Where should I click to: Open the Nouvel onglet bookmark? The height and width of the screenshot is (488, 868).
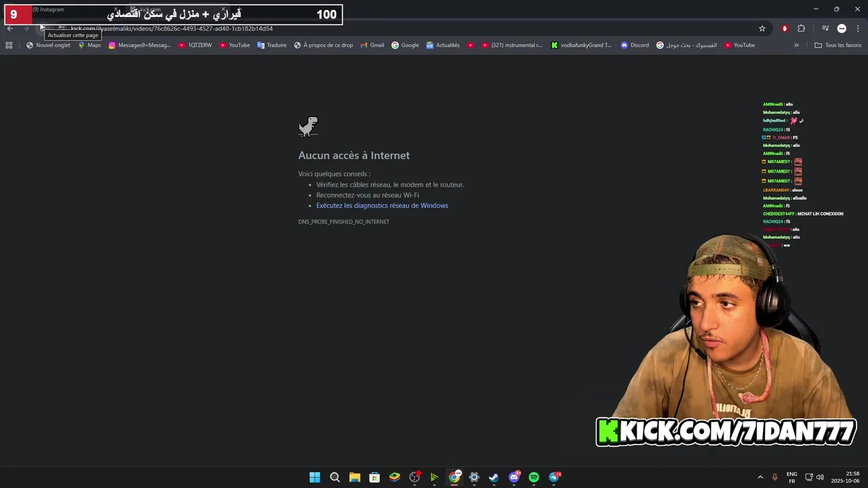click(48, 45)
